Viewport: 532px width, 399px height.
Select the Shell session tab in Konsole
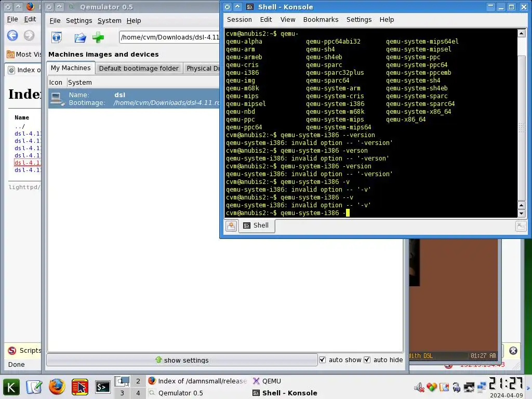click(x=257, y=225)
